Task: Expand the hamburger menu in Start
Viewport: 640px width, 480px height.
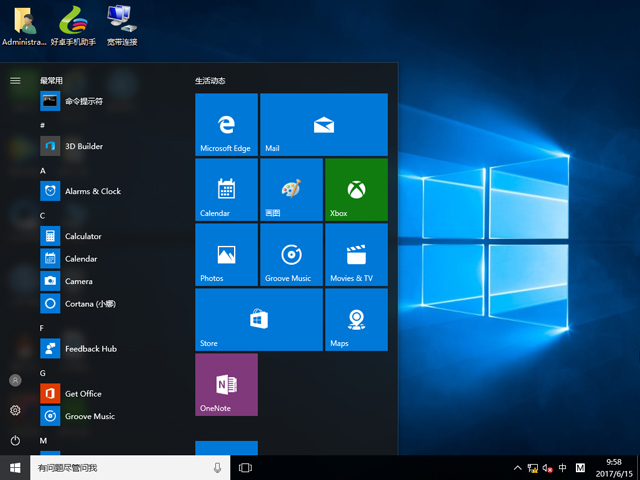Action: 15,80
